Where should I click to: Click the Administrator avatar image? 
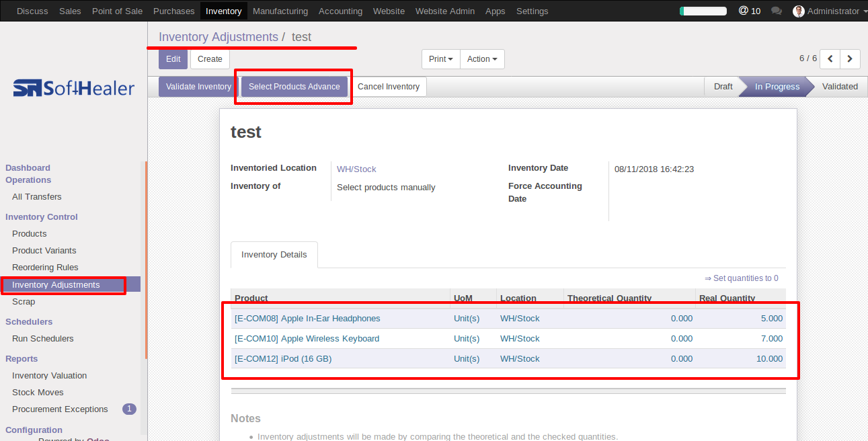799,11
